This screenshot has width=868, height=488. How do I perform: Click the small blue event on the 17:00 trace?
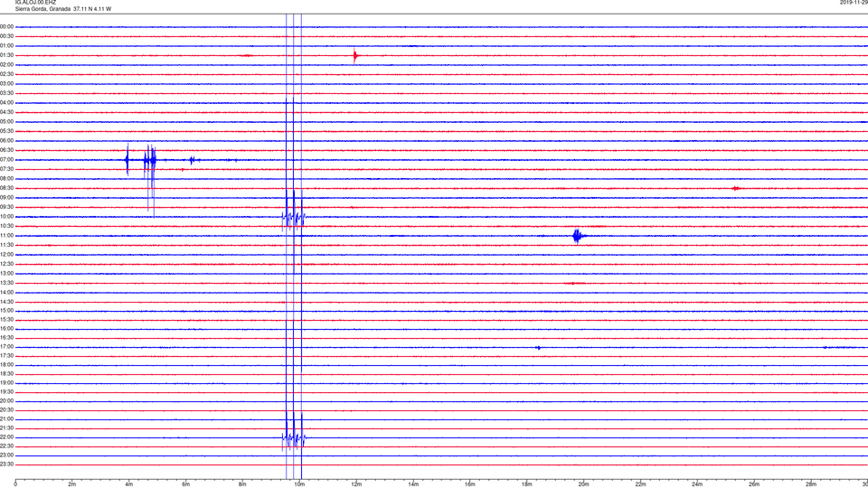click(538, 347)
